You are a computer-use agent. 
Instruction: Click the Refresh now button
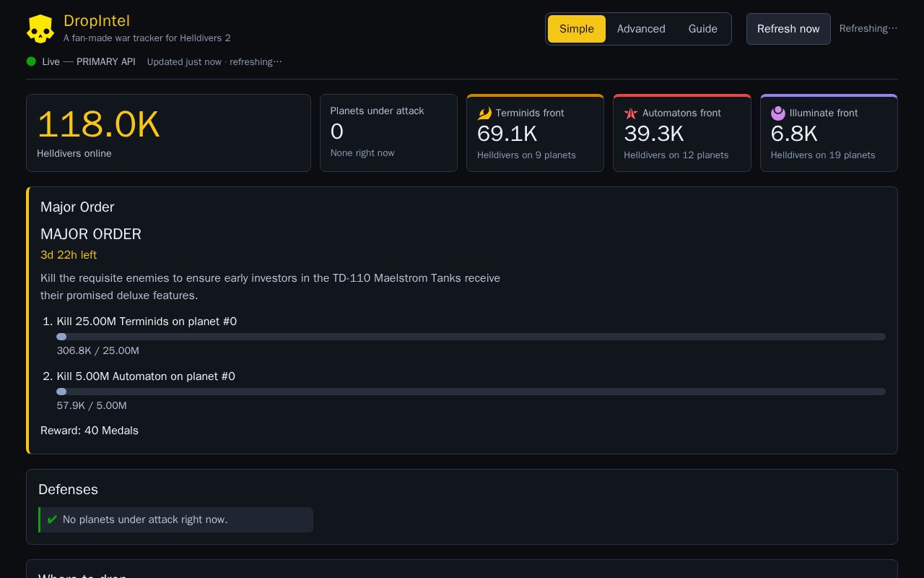pos(788,29)
